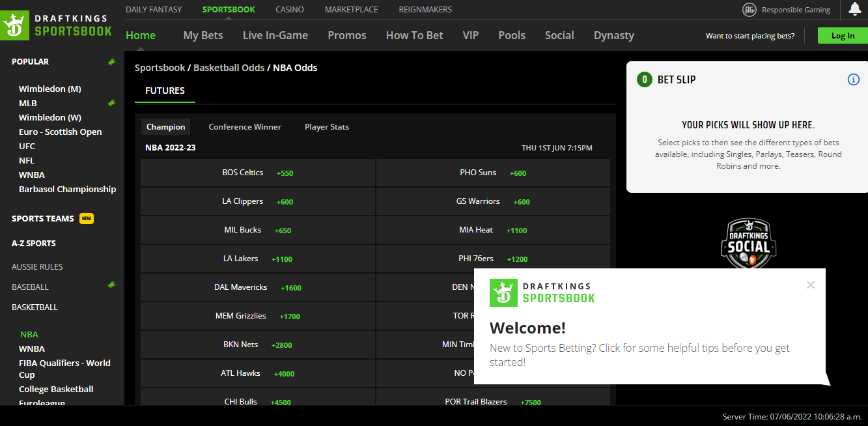The image size is (868, 426).
Task: Click the green icon next to MLB
Action: [x=111, y=103]
